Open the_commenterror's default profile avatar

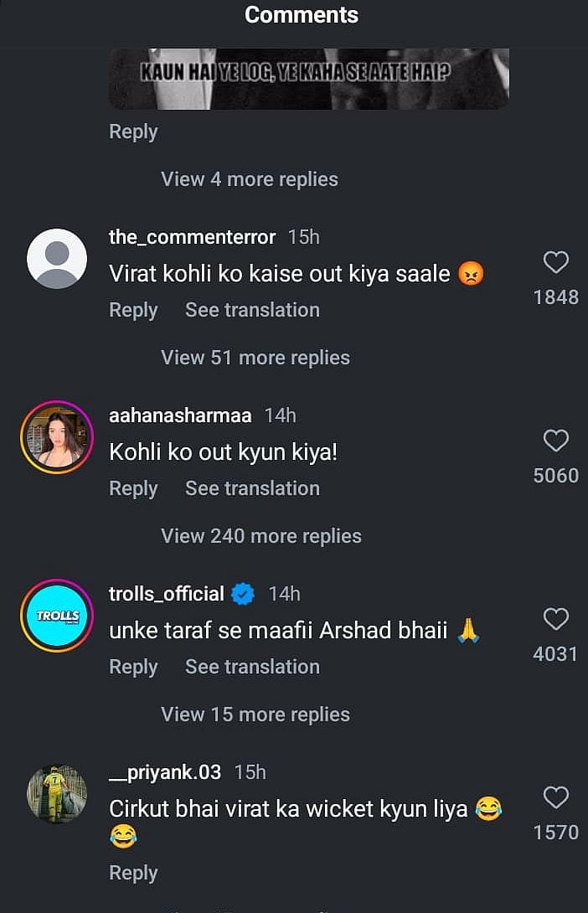tap(57, 259)
